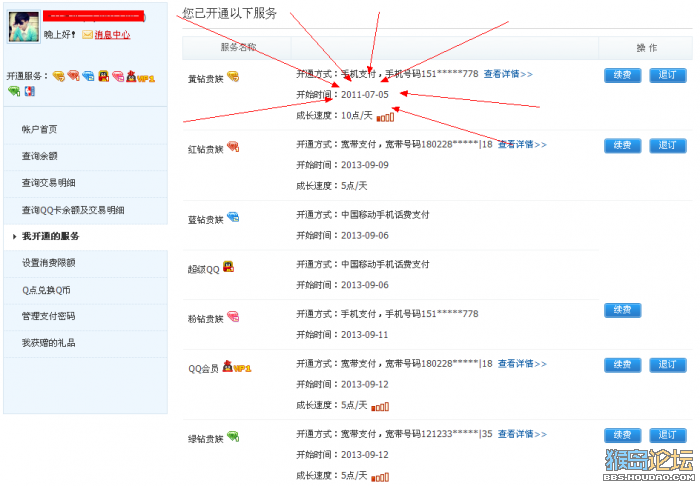Click start date 2011-07-05
700x486 pixels.
365,95
